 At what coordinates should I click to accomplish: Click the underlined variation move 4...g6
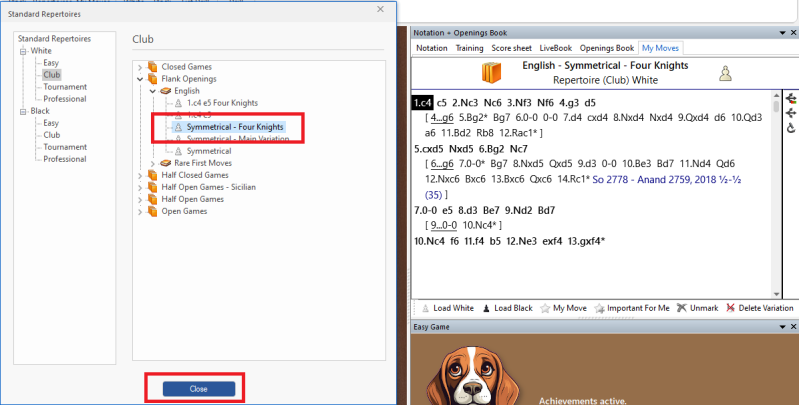pyautogui.click(x=441, y=118)
